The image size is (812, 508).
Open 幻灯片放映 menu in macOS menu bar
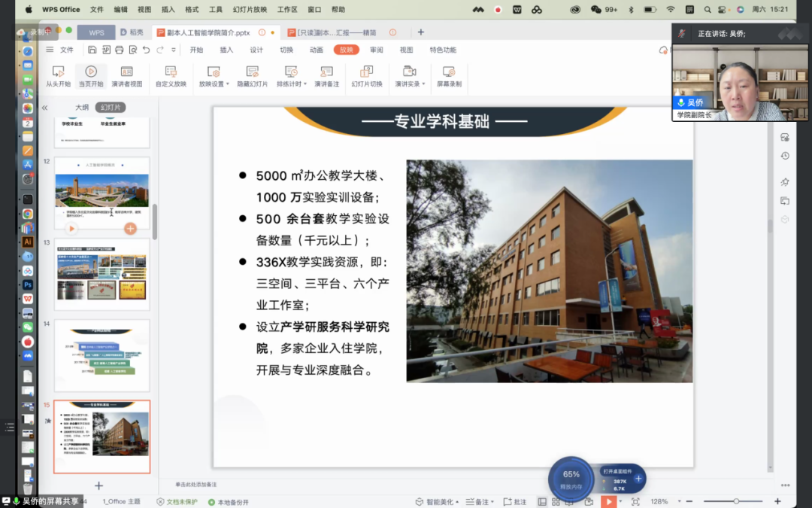pyautogui.click(x=250, y=9)
